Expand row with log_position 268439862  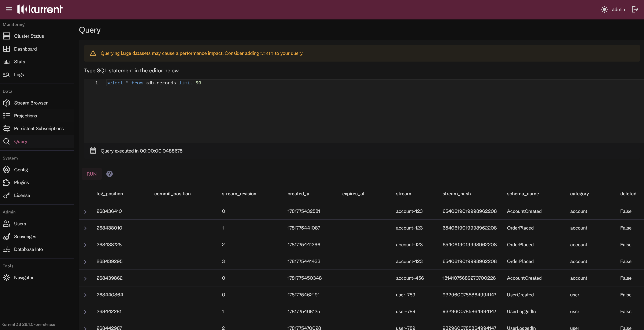click(x=85, y=278)
